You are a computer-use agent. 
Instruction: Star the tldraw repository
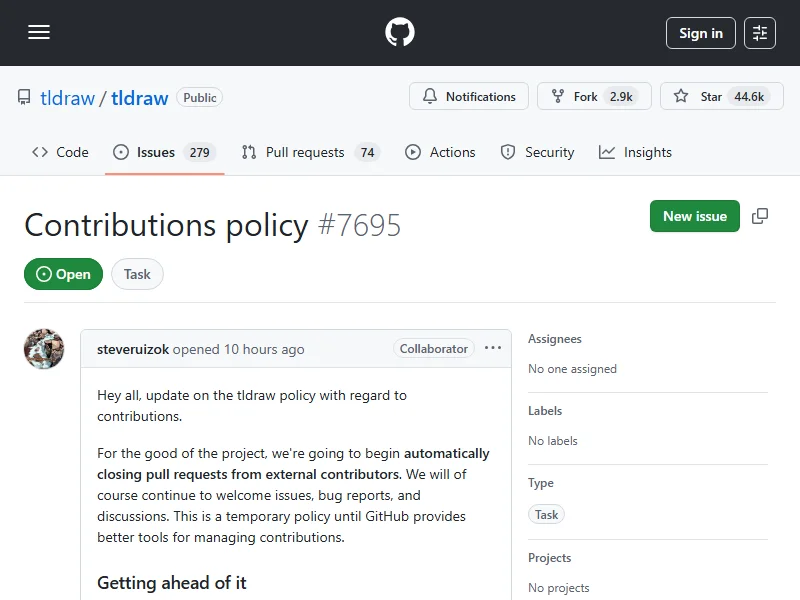(x=711, y=97)
